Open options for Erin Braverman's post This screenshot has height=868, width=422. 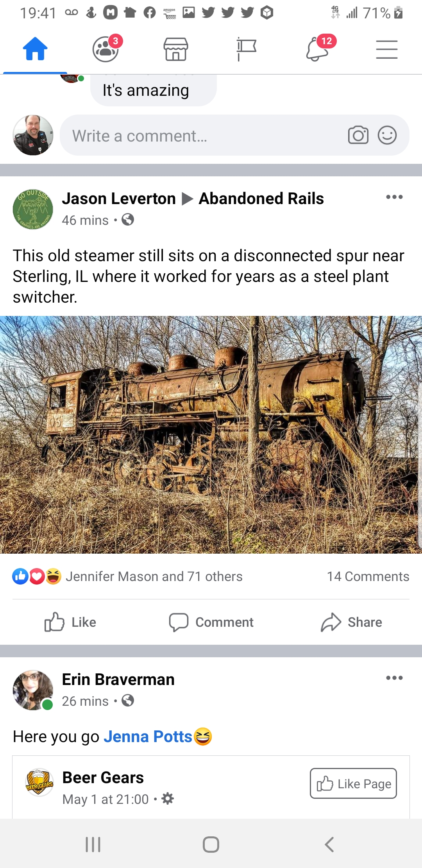394,678
